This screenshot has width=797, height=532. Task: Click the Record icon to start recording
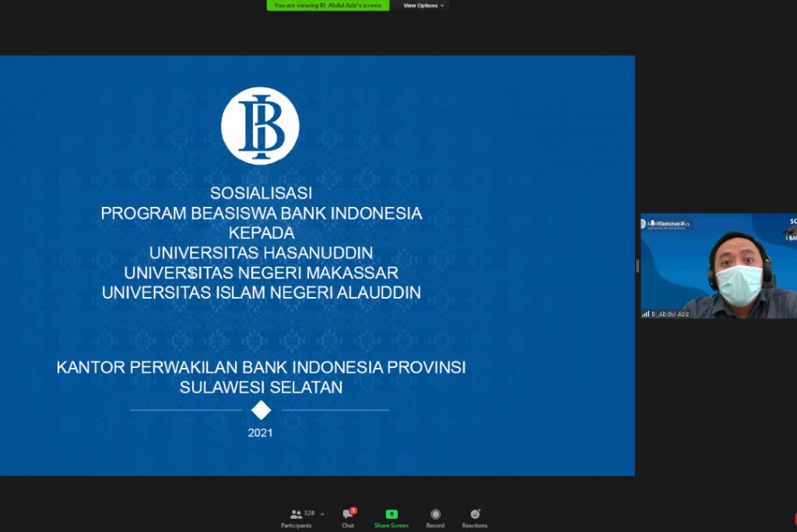435,515
